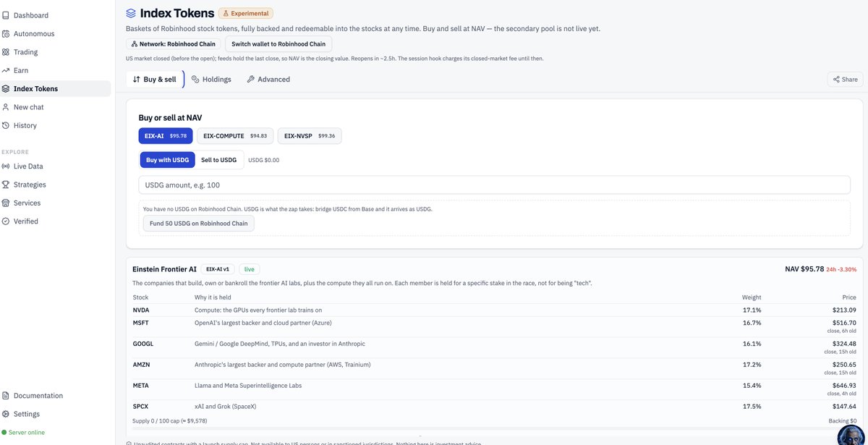Select the EIX-COMPUTE index token
This screenshot has width=868, height=445.
[235, 136]
